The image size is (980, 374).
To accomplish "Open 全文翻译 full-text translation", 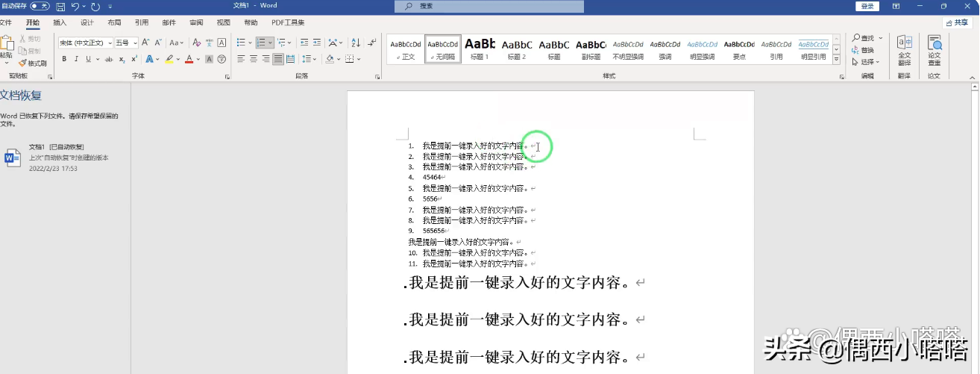I will [904, 50].
